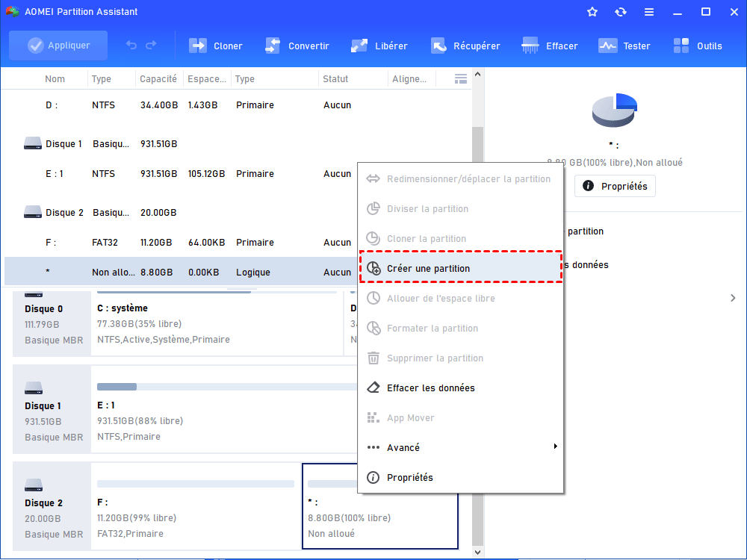The image size is (747, 560).
Task: Redo the pending operation
Action: click(x=151, y=46)
